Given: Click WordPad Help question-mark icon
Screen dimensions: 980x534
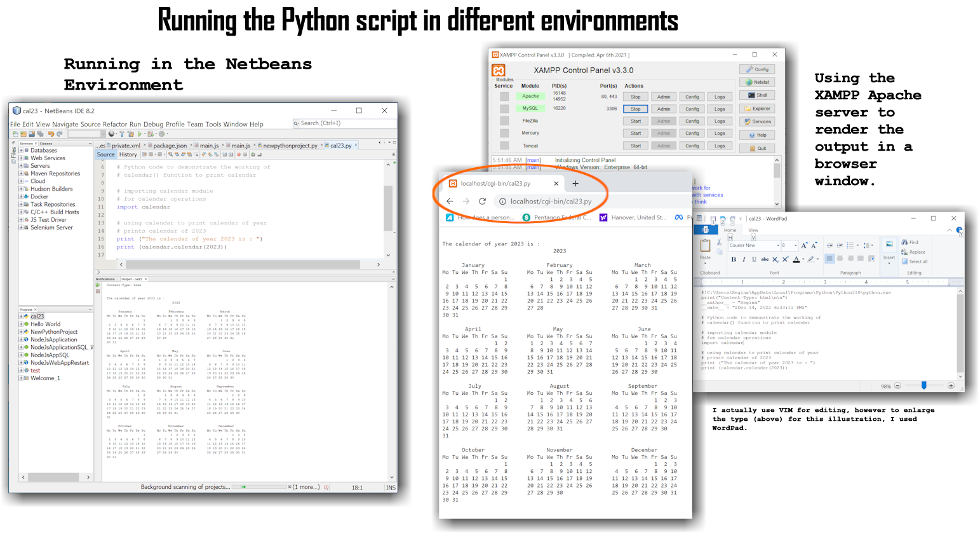Looking at the screenshot, I should [x=959, y=229].
